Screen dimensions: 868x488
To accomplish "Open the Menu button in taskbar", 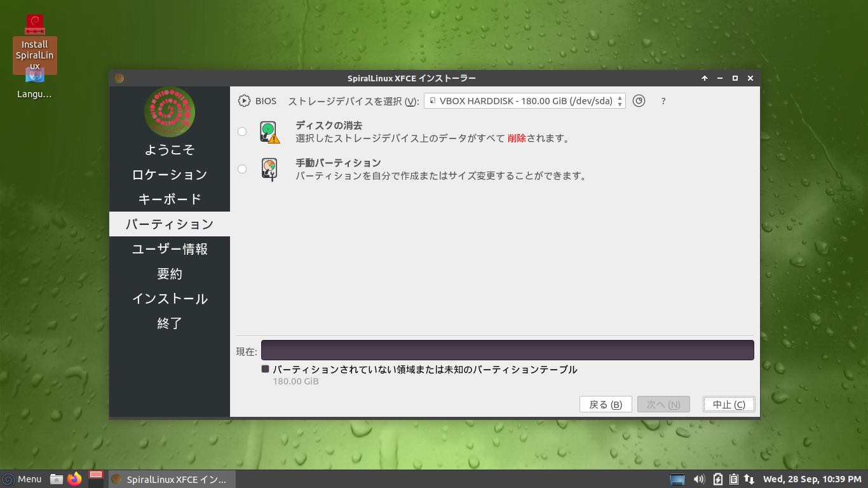I will coord(22,479).
